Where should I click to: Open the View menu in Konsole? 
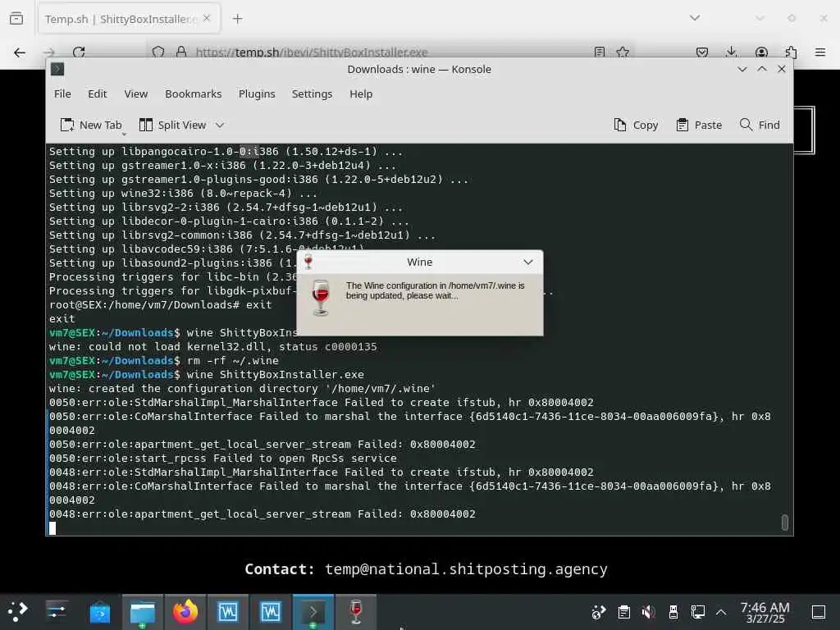click(135, 94)
